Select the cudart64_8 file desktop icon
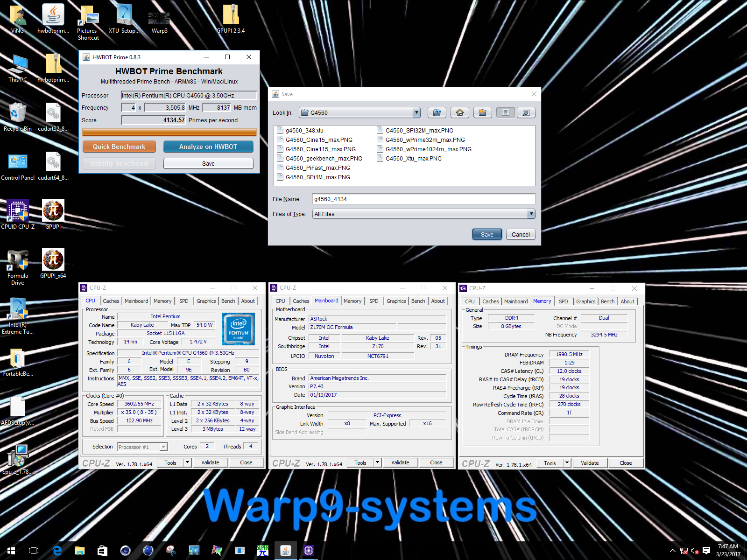This screenshot has height=560, width=747. pyautogui.click(x=53, y=166)
